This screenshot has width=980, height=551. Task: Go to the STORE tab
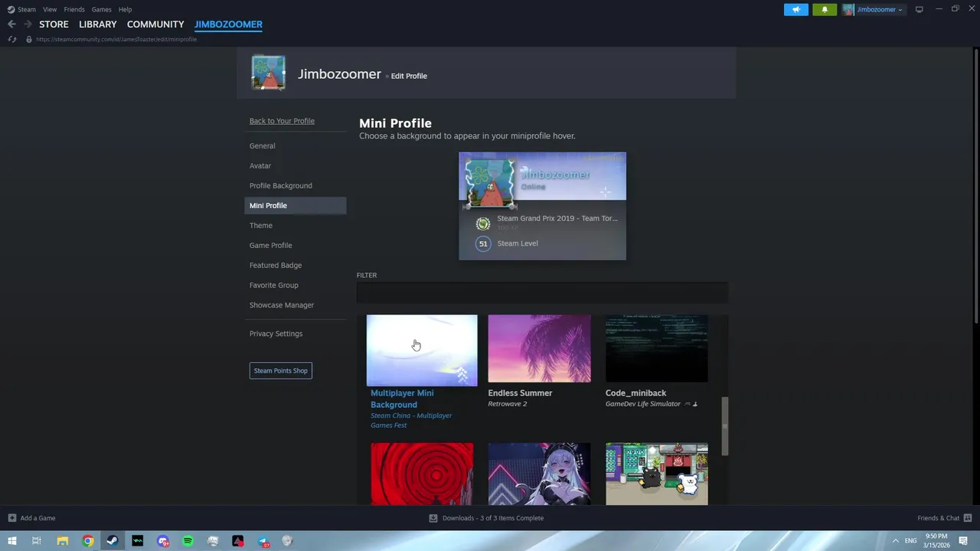pos(54,24)
